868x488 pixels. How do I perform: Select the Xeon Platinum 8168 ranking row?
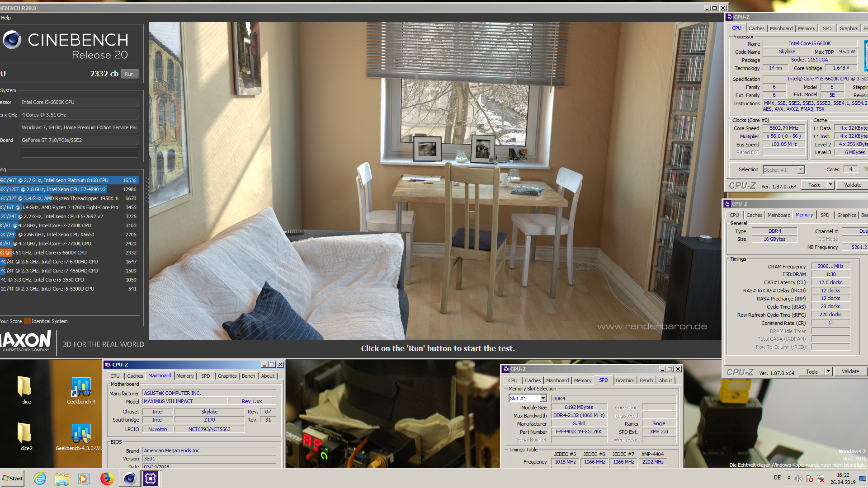[x=69, y=180]
